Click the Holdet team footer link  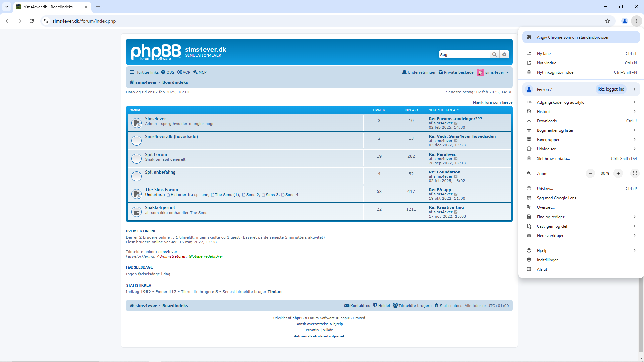pyautogui.click(x=382, y=306)
